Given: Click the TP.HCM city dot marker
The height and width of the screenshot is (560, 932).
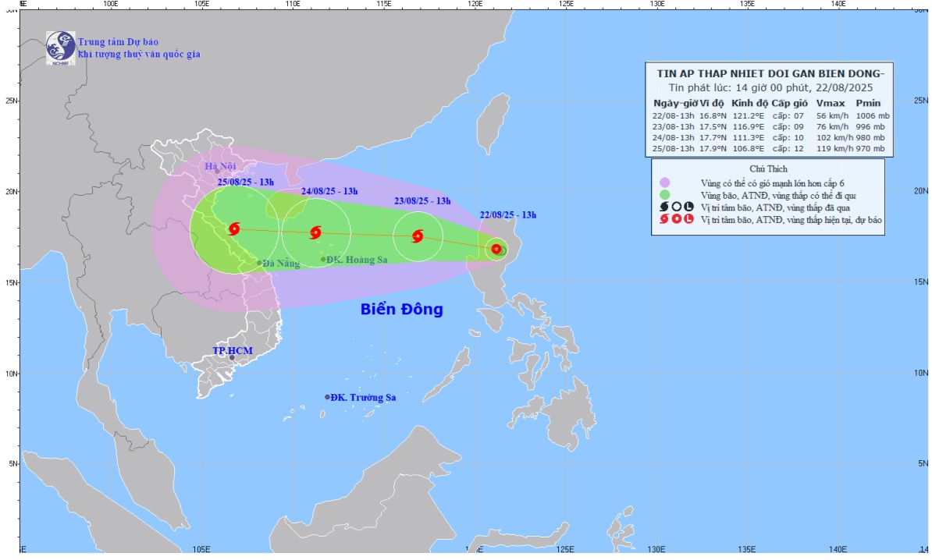Looking at the screenshot, I should tap(233, 357).
